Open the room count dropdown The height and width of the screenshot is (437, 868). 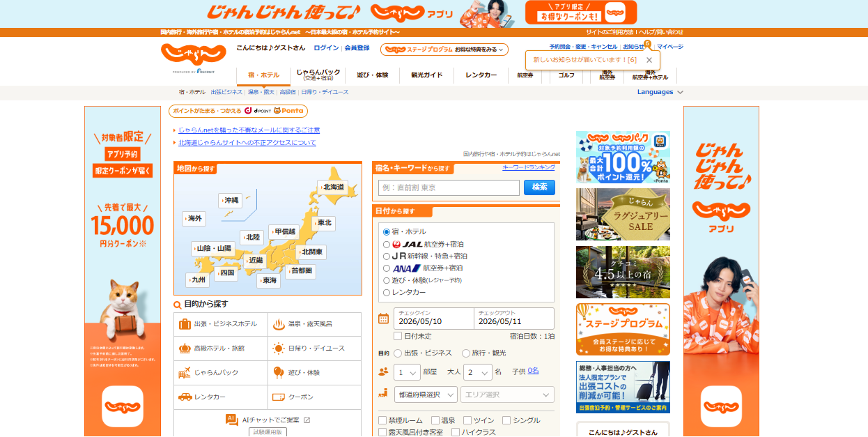408,372
